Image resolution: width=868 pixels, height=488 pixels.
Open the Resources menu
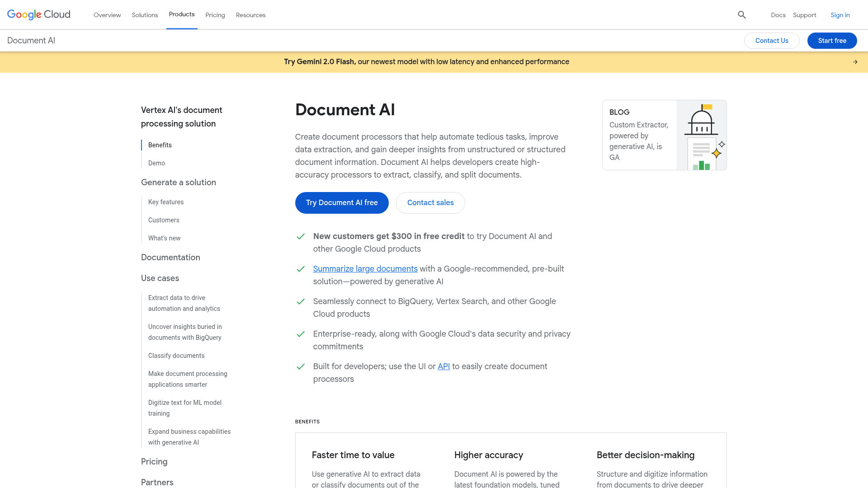[250, 15]
